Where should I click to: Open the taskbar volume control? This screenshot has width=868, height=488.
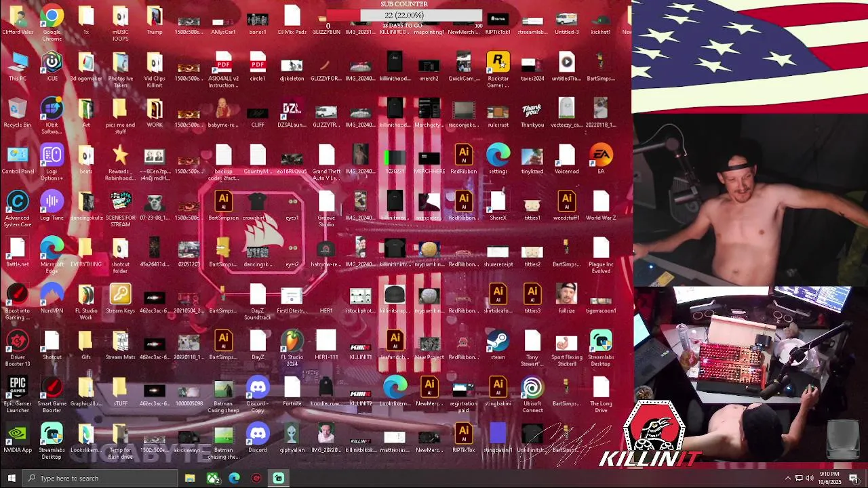[810, 479]
